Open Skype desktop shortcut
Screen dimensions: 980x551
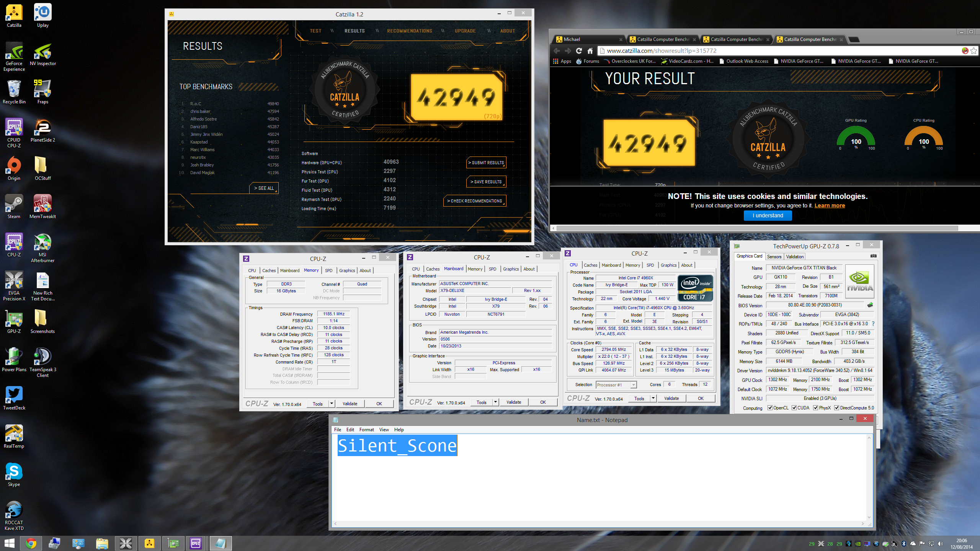pos(14,474)
